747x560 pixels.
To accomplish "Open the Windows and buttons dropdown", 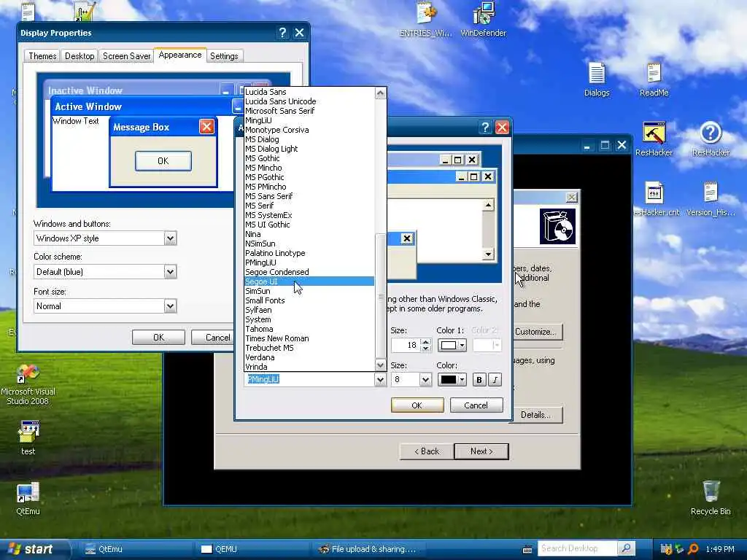I will pyautogui.click(x=170, y=238).
